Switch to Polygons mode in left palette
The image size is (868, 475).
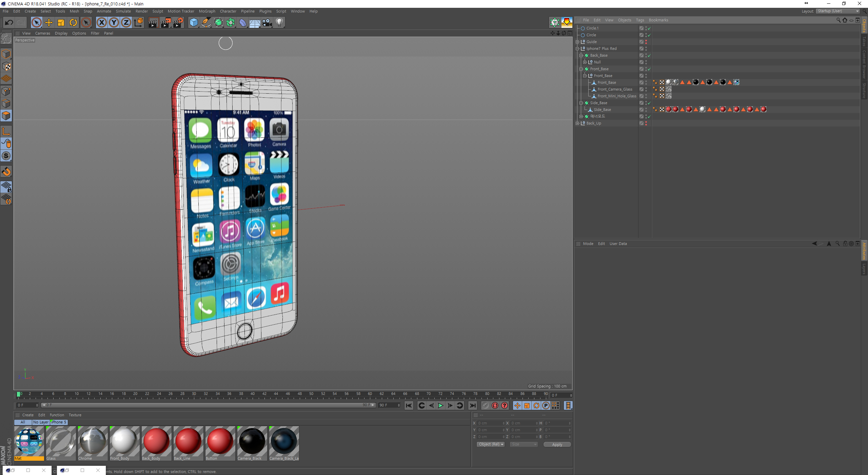pos(6,116)
